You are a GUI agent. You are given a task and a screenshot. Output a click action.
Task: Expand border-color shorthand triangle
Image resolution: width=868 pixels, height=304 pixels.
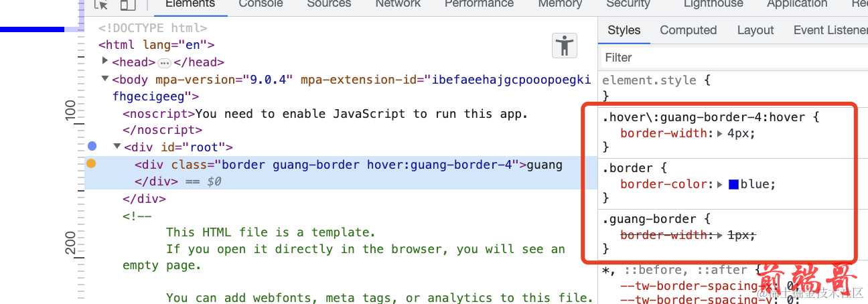[720, 184]
